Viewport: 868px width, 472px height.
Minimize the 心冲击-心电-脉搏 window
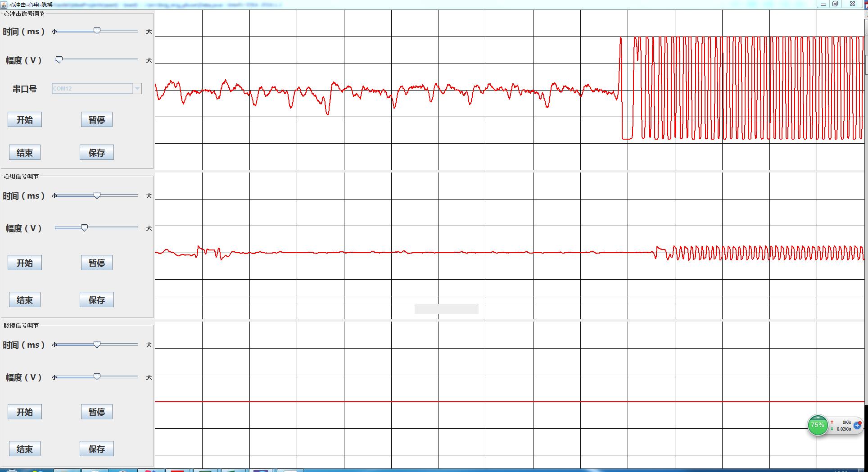(823, 4)
